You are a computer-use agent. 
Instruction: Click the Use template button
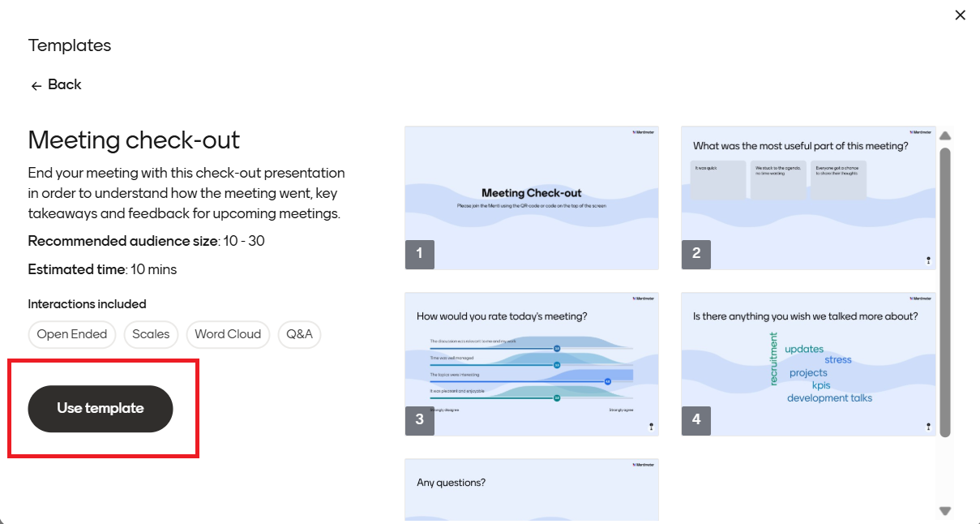(x=101, y=409)
